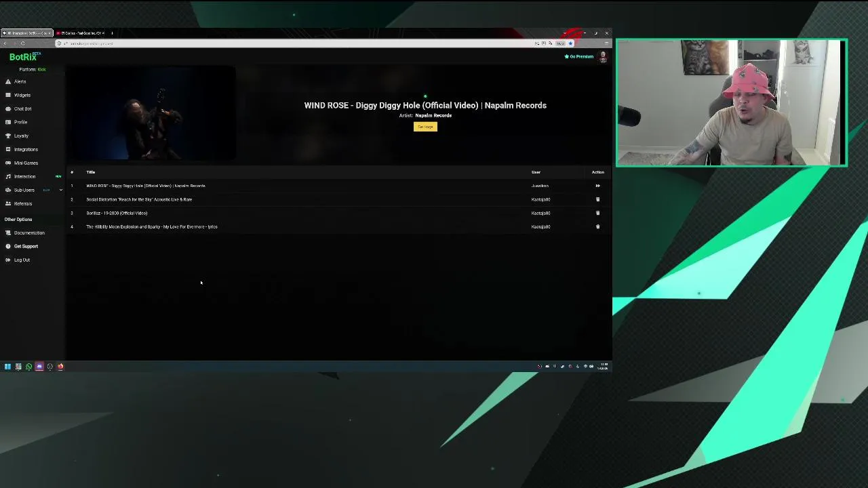Open the Sub-Users people icon
The height and width of the screenshot is (488, 868).
(8, 190)
